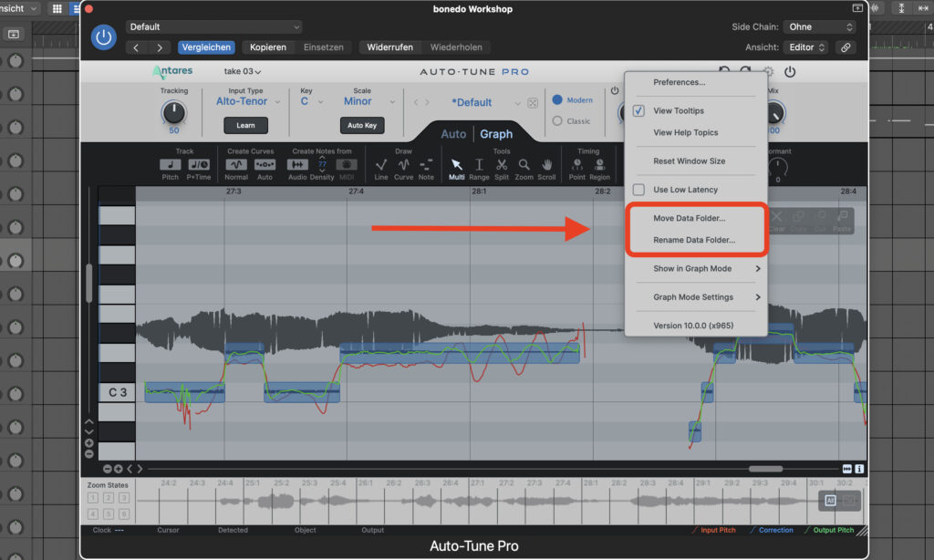This screenshot has height=560, width=934.
Task: Zoom out vertically with minus icon
Action: pos(89,454)
